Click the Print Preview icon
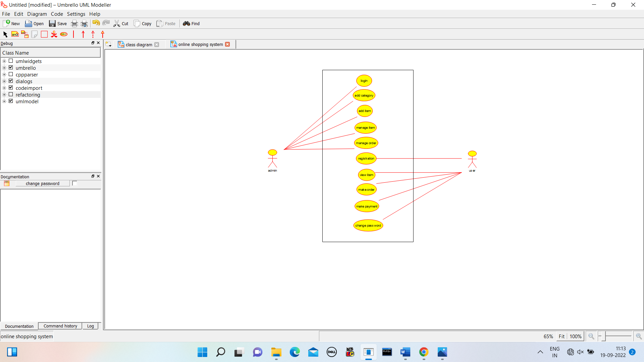This screenshot has height=362, width=644. 85,23
